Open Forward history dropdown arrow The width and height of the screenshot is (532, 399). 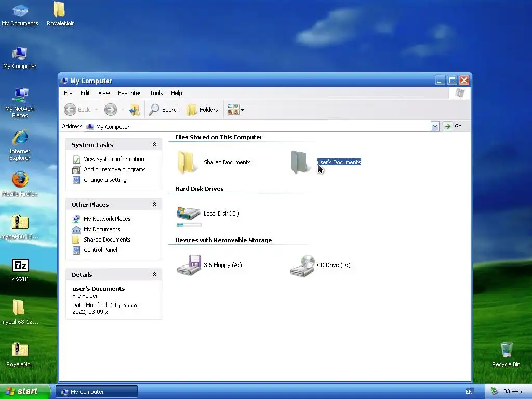(x=123, y=110)
